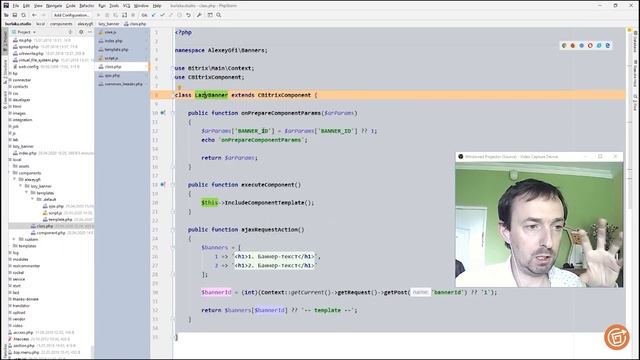Open the VCS menu
Viewport: 640px width, 360px height.
(127, 6)
